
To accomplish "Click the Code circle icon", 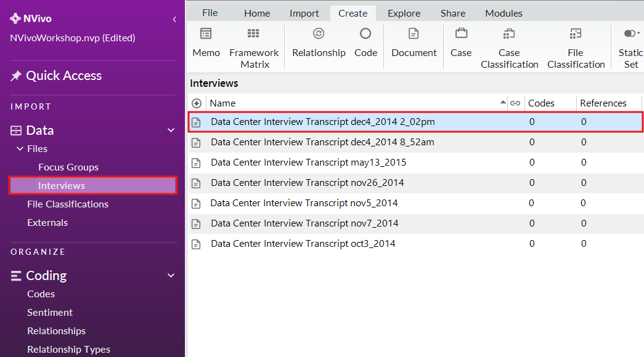I will click(365, 34).
